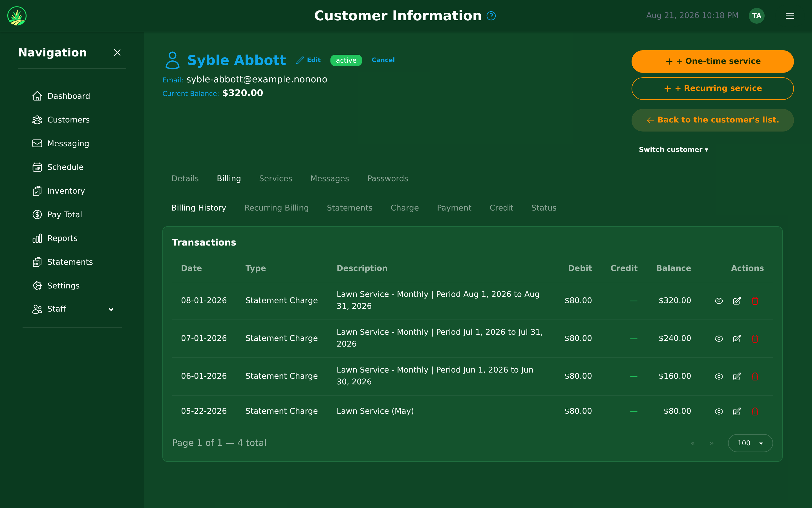Screen dimensions: 812x508
Task: Open Settings in the sidebar
Action: click(x=56, y=286)
